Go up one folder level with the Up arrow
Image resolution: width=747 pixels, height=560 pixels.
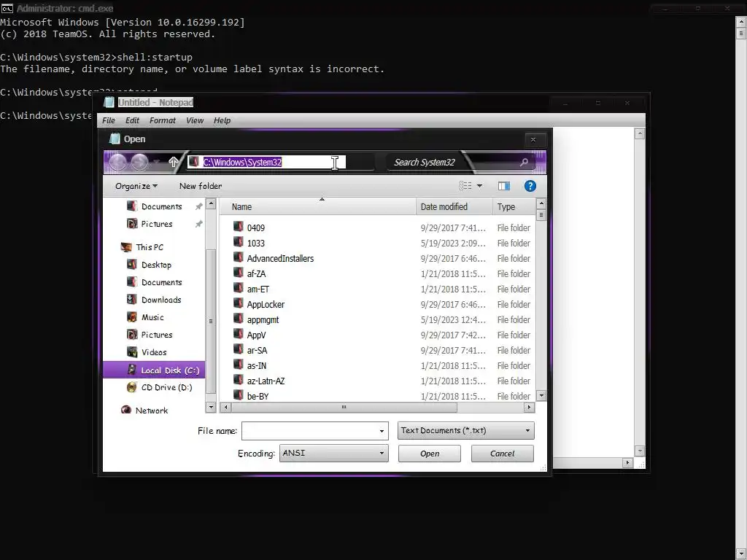(x=174, y=162)
